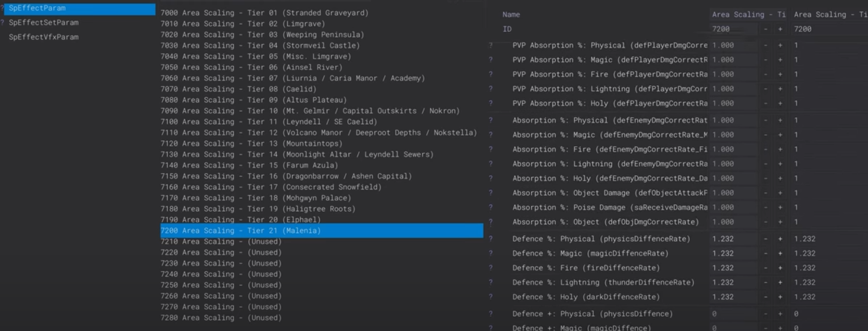Image resolution: width=868 pixels, height=331 pixels.
Task: Increase Defence %: Holy rate by one step
Action: coord(780,297)
